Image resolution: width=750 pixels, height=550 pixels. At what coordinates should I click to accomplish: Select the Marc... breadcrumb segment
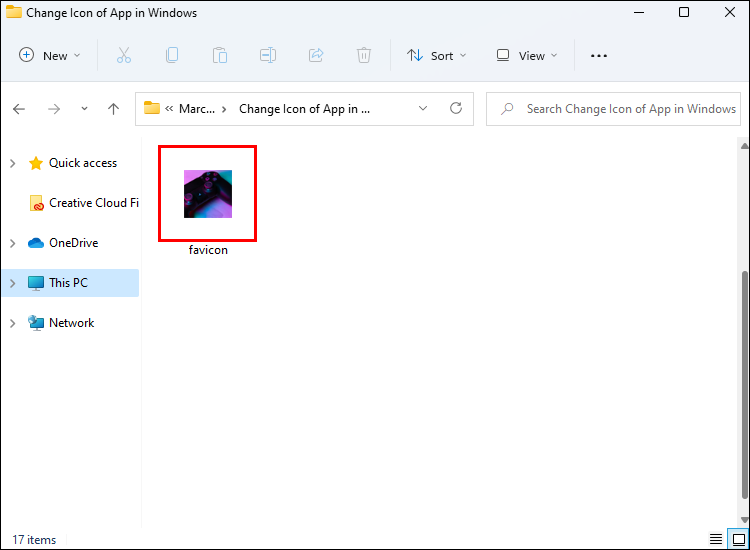click(x=197, y=109)
